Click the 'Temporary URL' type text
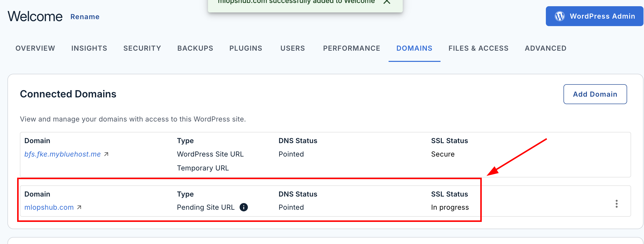 point(203,168)
